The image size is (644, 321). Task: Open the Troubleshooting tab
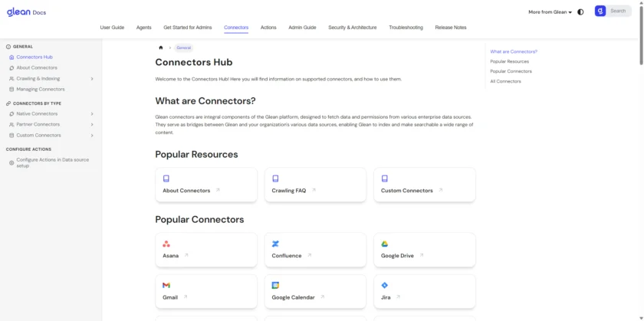[406, 28]
